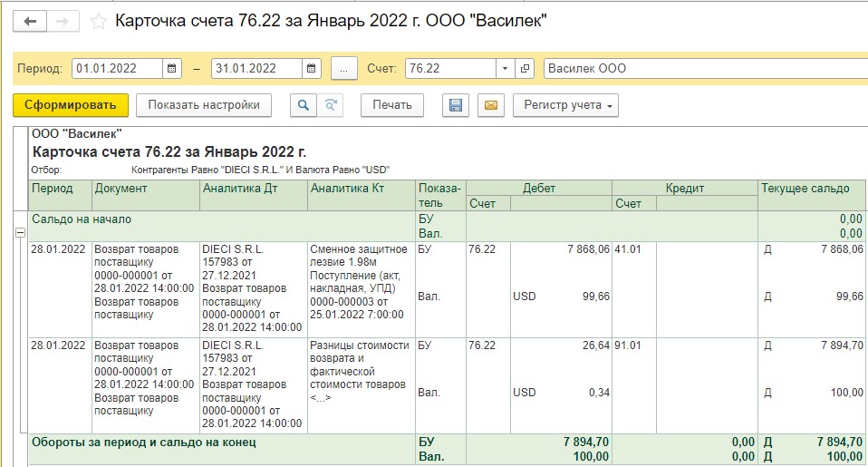The height and width of the screenshot is (467, 868).
Task: Click Показать настройки button
Action: point(204,105)
